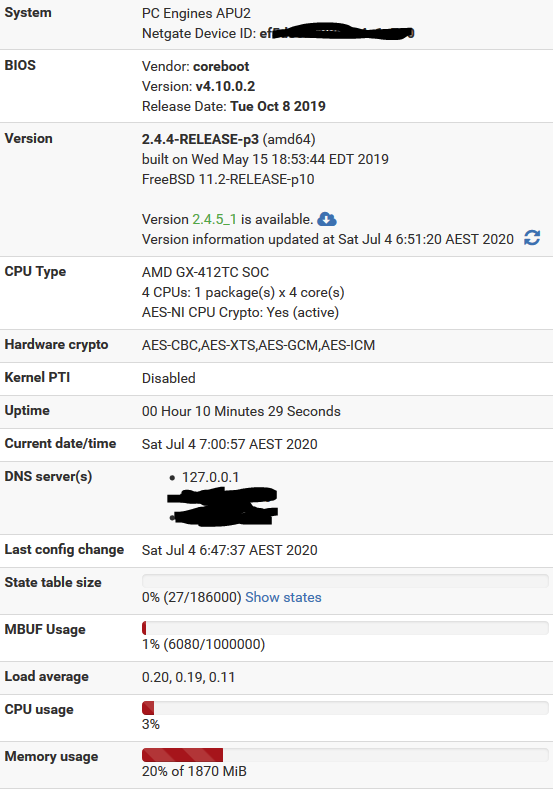Click the FreeBSD 11.2-RELEASE-p10 text
This screenshot has width=553, height=794.
coord(228,179)
